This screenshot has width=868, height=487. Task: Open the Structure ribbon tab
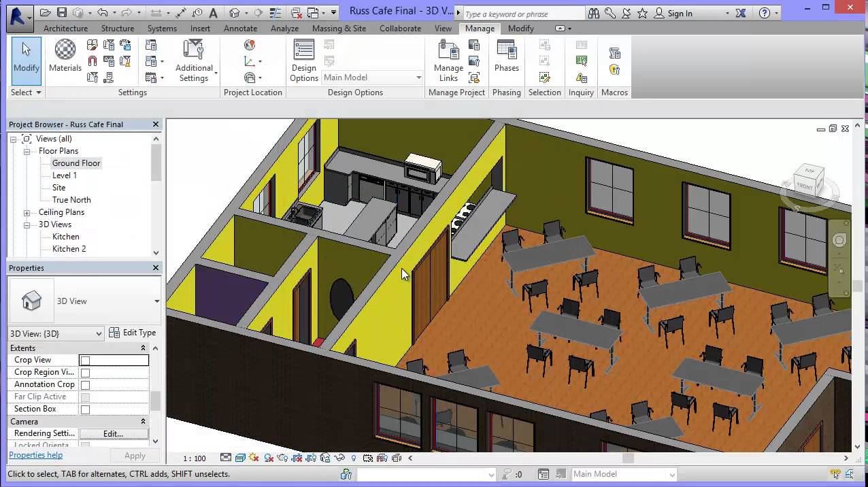(x=118, y=29)
